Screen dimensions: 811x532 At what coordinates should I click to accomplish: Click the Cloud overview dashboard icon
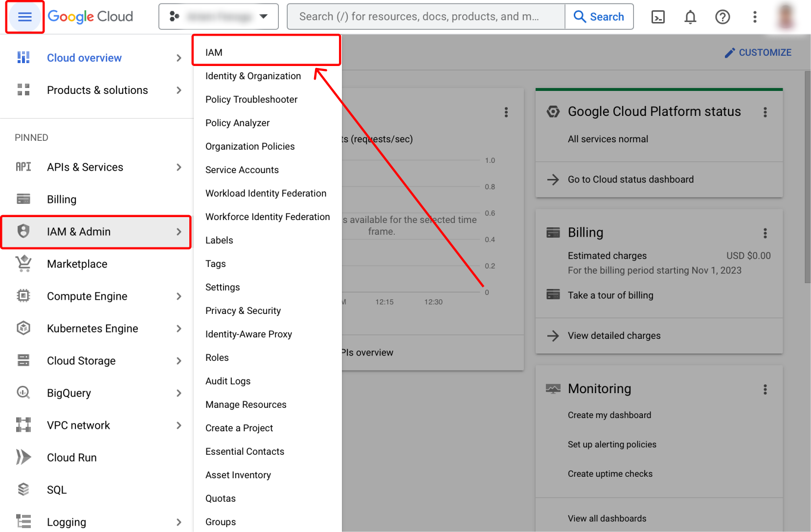coord(23,58)
